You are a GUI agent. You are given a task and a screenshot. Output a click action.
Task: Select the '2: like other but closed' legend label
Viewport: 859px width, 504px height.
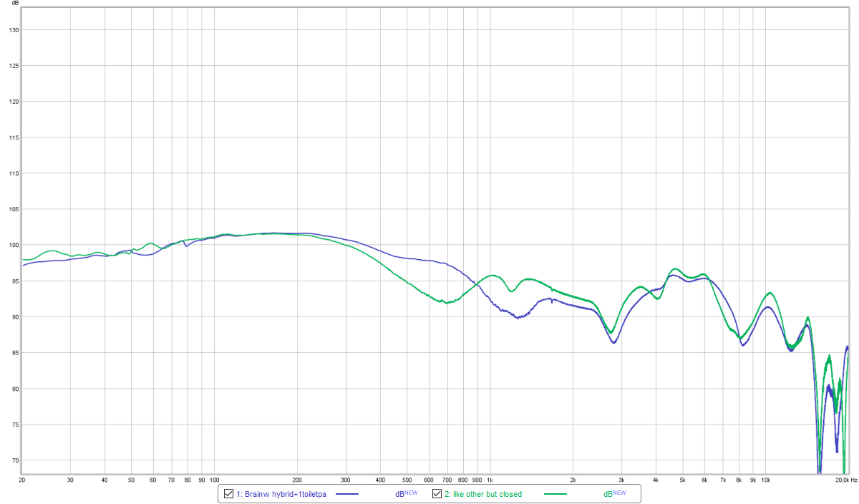point(483,494)
